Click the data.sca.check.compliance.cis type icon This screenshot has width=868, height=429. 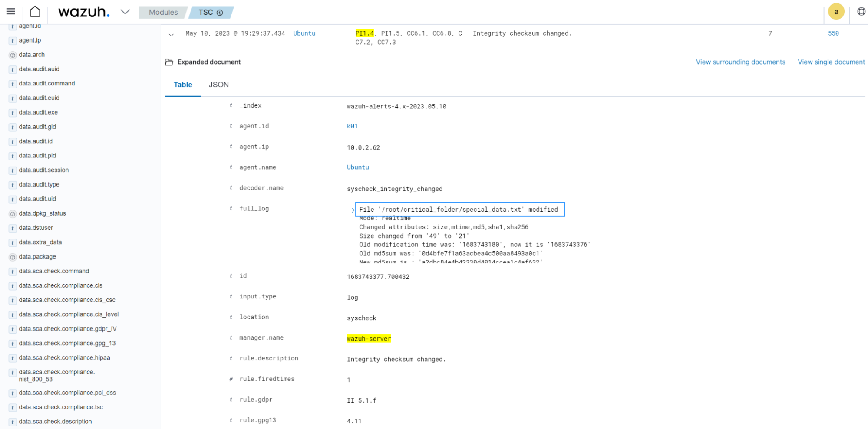point(13,286)
